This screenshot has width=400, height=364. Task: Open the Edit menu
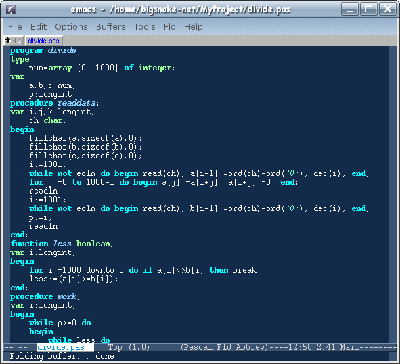[x=38, y=27]
